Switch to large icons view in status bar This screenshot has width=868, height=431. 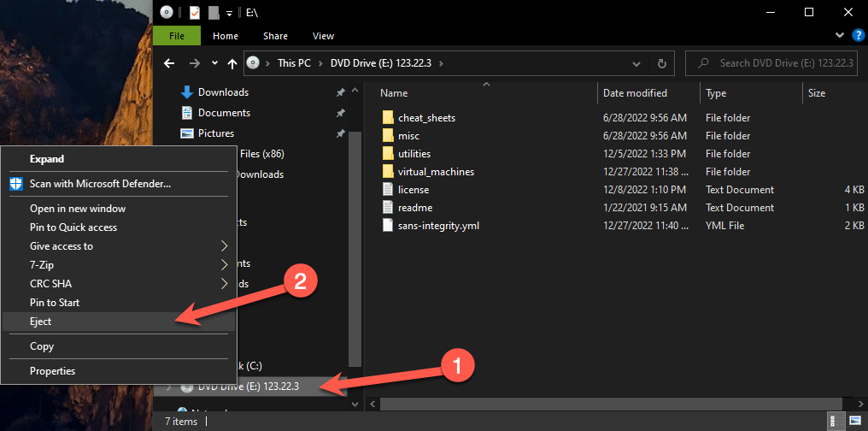click(x=854, y=421)
